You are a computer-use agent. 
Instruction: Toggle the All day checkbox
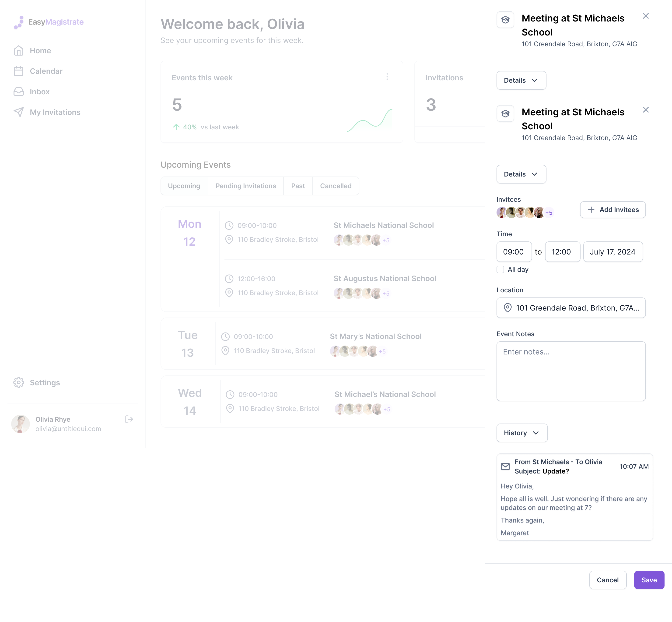(500, 269)
